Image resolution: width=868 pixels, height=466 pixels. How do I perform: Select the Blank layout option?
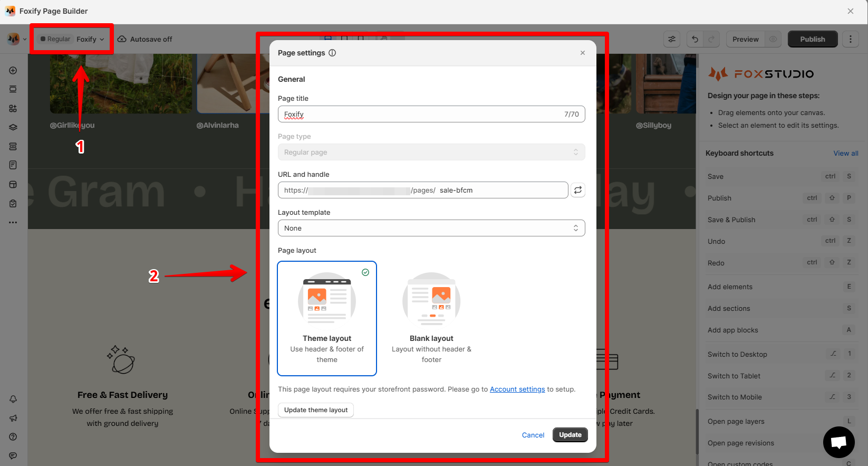(x=431, y=319)
